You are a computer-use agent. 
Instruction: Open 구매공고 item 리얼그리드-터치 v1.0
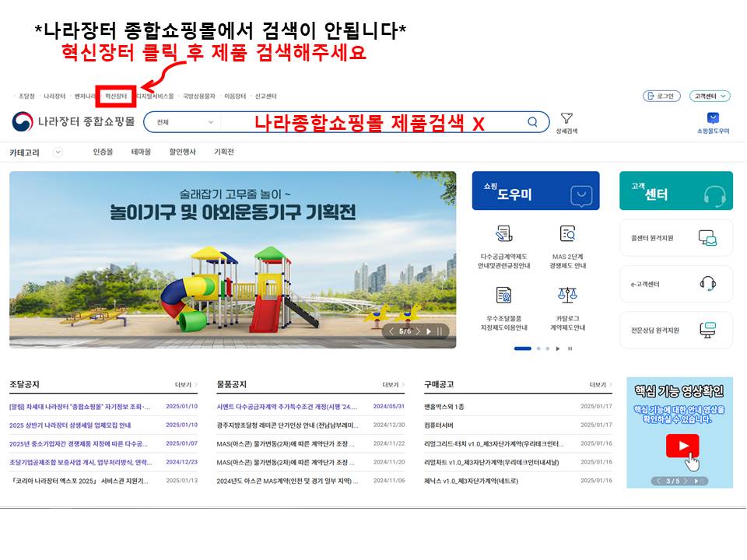click(494, 444)
